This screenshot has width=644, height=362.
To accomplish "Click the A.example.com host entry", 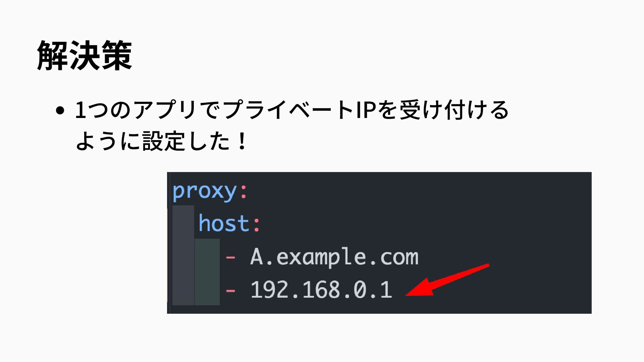I will tap(334, 257).
